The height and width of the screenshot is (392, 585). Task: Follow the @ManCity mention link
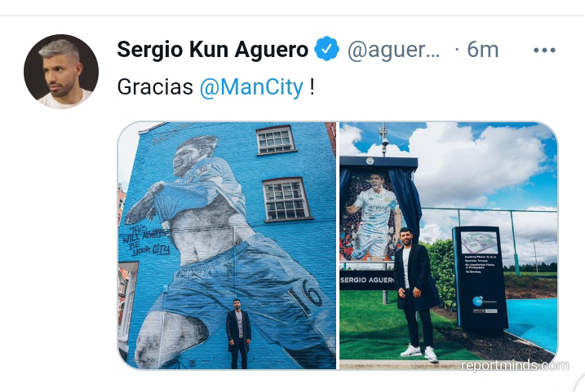(x=251, y=87)
